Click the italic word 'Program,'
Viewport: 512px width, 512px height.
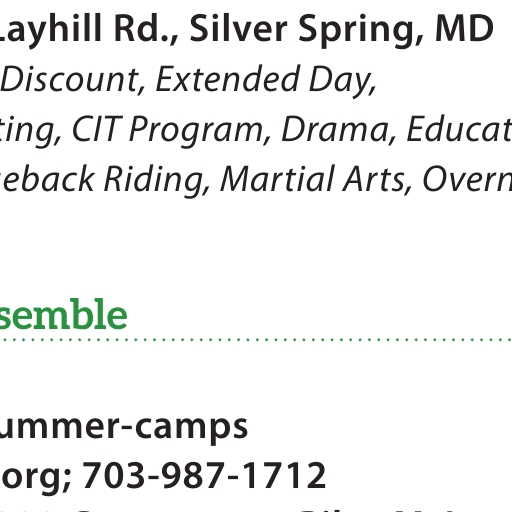pos(200,131)
